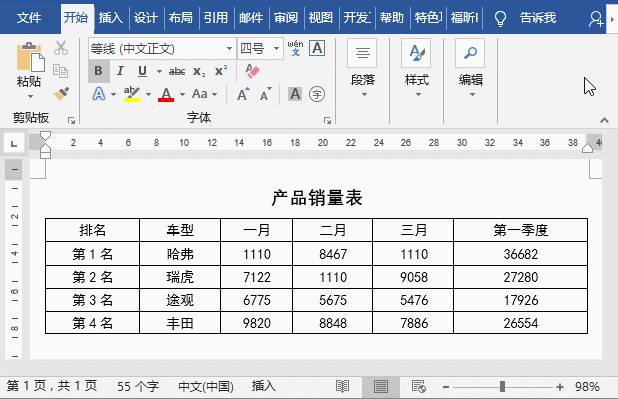
Task: Click the Tell Me lightbulb icon
Action: [x=500, y=18]
